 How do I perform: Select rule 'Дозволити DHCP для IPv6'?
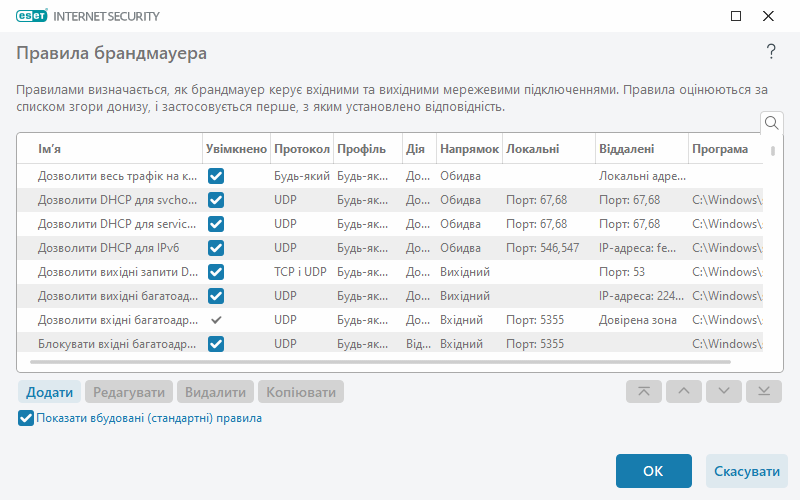pyautogui.click(x=109, y=248)
